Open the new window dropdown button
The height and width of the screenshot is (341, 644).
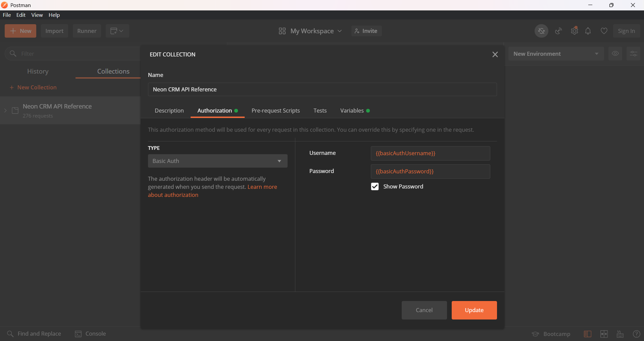tap(117, 31)
